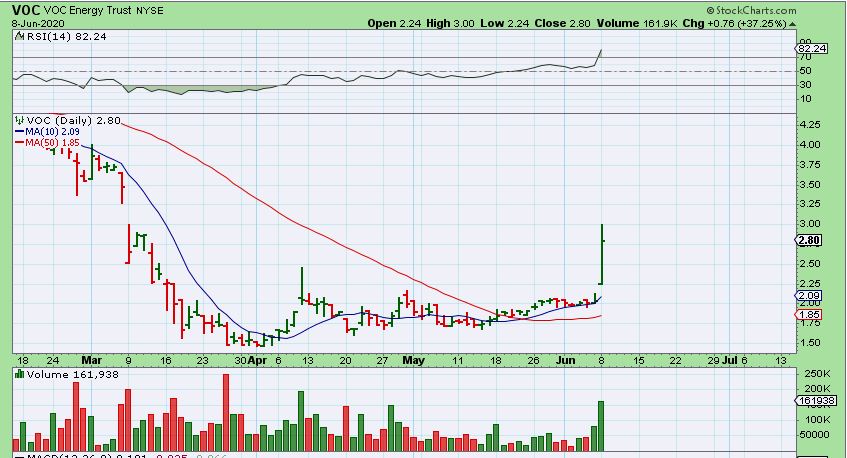The width and height of the screenshot is (847, 458).
Task: Click the 82.24 RSI value tag
Action: coord(812,49)
